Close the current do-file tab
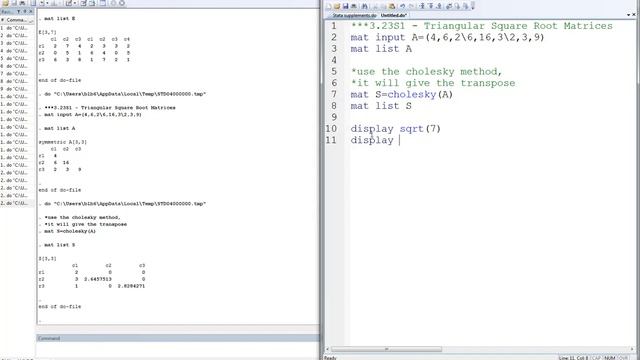640x360 pixels. pos(634,15)
